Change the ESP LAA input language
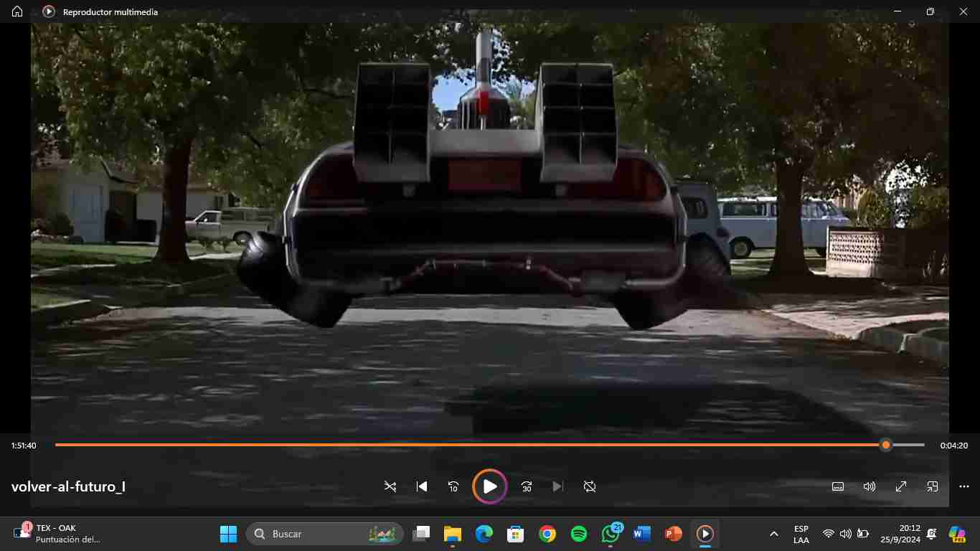The image size is (980, 551). coord(801,534)
